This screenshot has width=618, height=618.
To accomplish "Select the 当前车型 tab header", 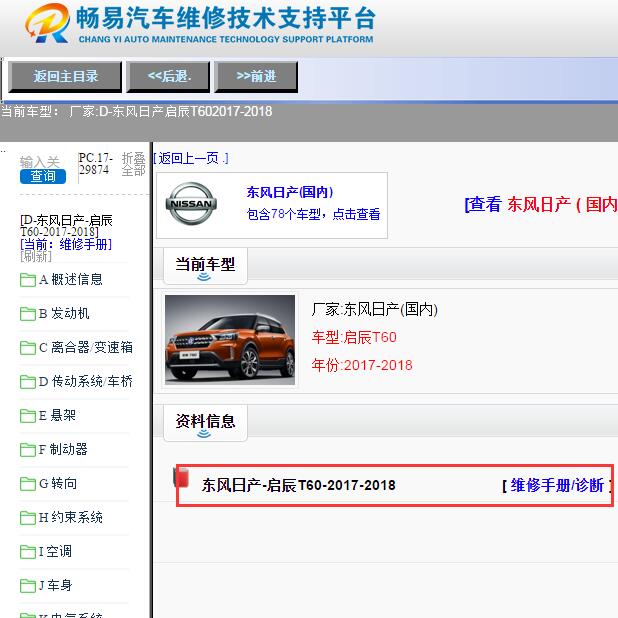I will (205, 266).
